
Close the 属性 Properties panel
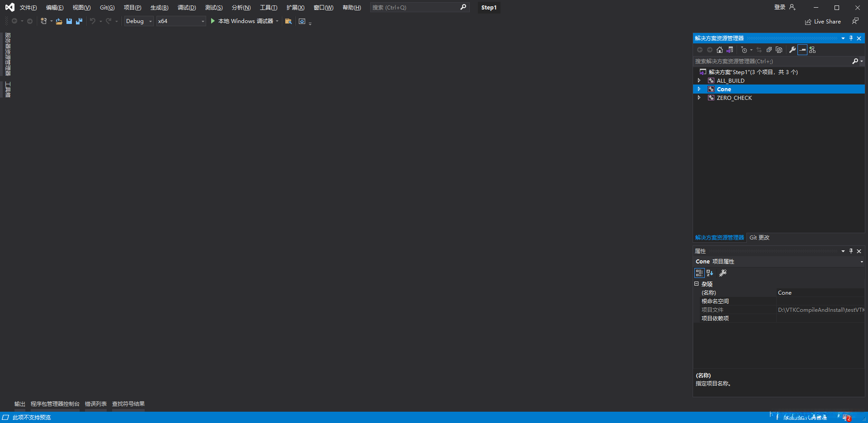point(859,251)
